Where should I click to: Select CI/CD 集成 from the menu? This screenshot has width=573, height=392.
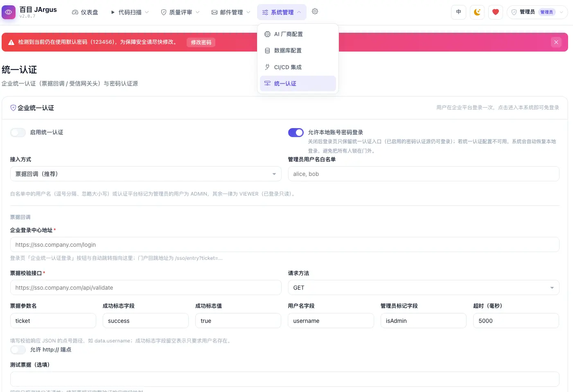298,67
